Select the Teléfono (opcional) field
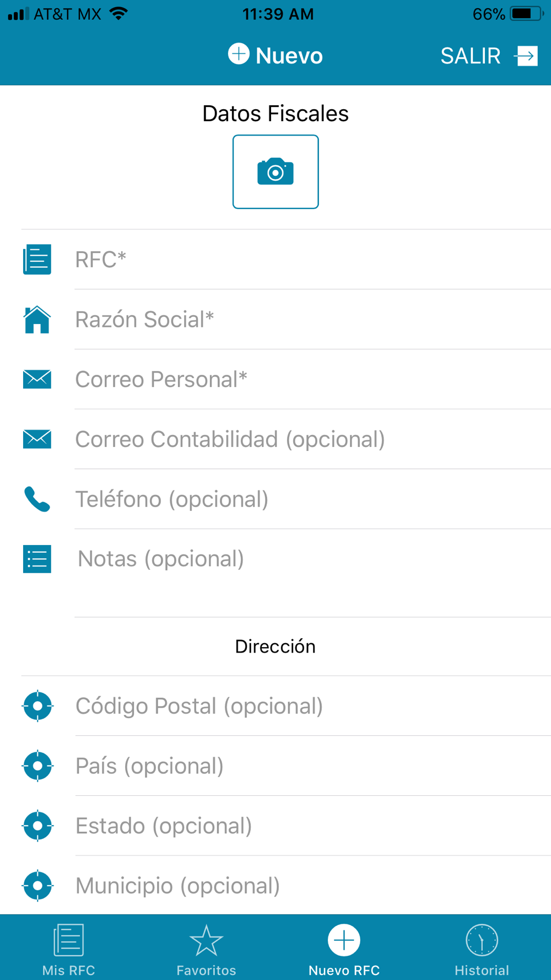Screen dimensions: 551x980 point(312,499)
